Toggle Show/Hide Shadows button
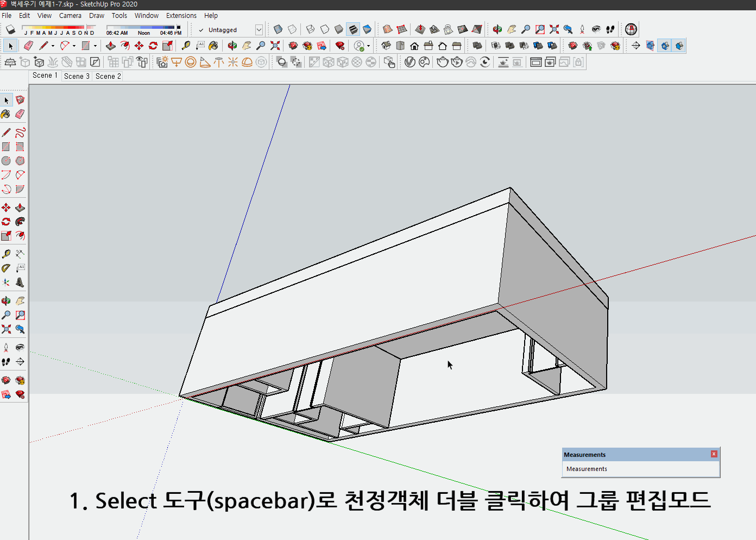The height and width of the screenshot is (540, 756). (10, 29)
